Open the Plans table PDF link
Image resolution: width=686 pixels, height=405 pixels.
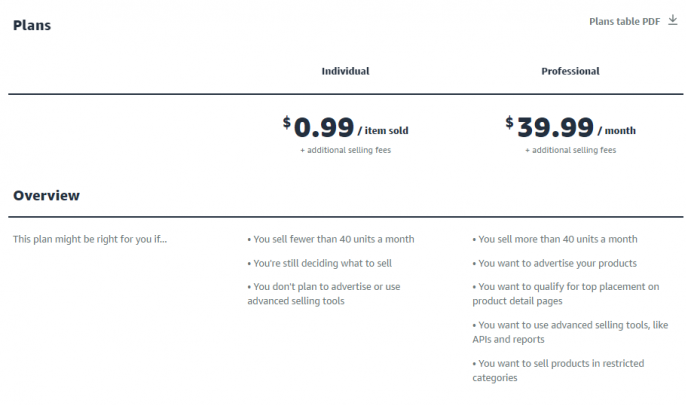(624, 21)
